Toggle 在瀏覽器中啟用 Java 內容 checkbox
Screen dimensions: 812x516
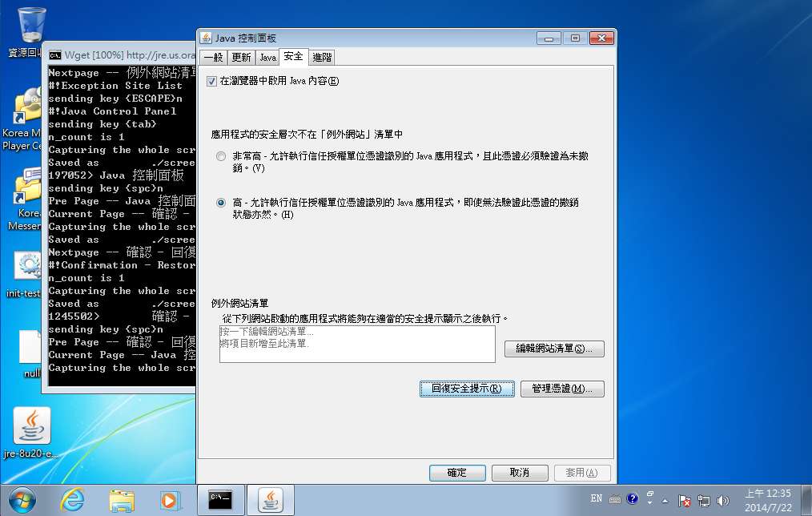click(211, 81)
